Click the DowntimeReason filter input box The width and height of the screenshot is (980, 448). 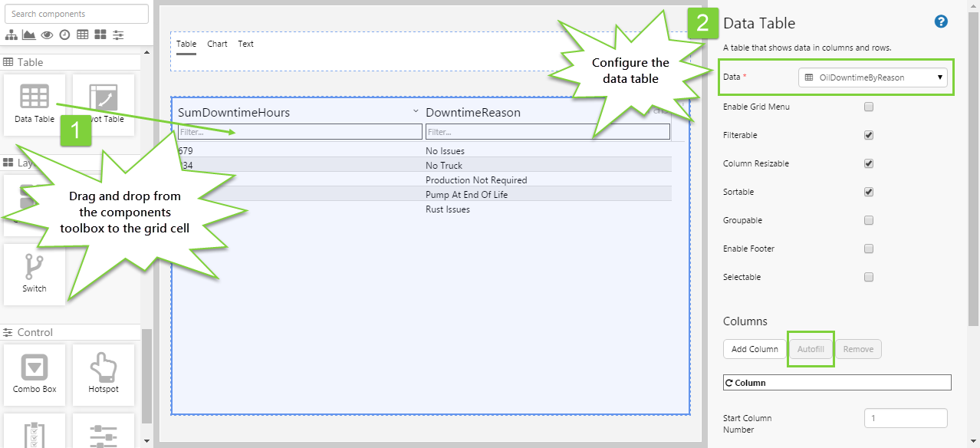(548, 132)
